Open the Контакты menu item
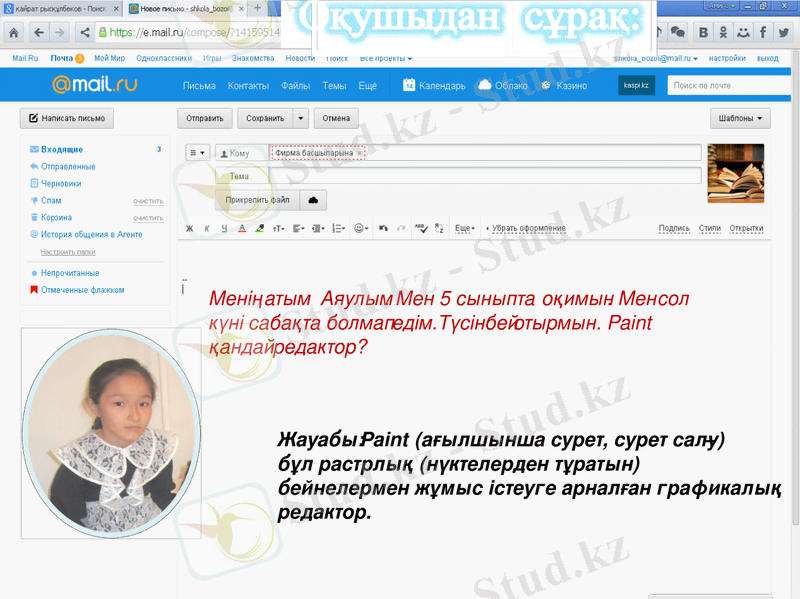Image resolution: width=800 pixels, height=599 pixels. point(248,86)
